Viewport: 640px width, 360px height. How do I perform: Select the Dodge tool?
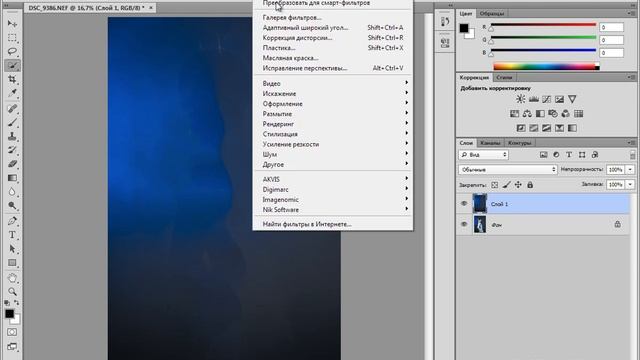pos(12,206)
